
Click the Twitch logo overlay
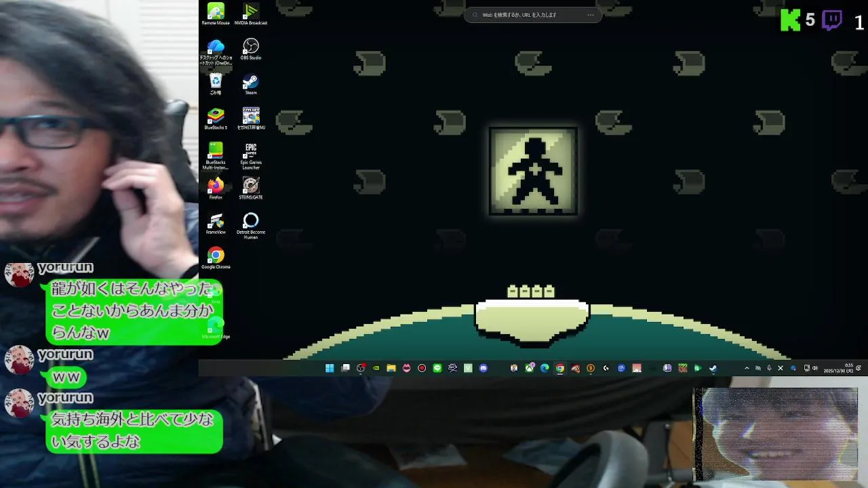832,20
